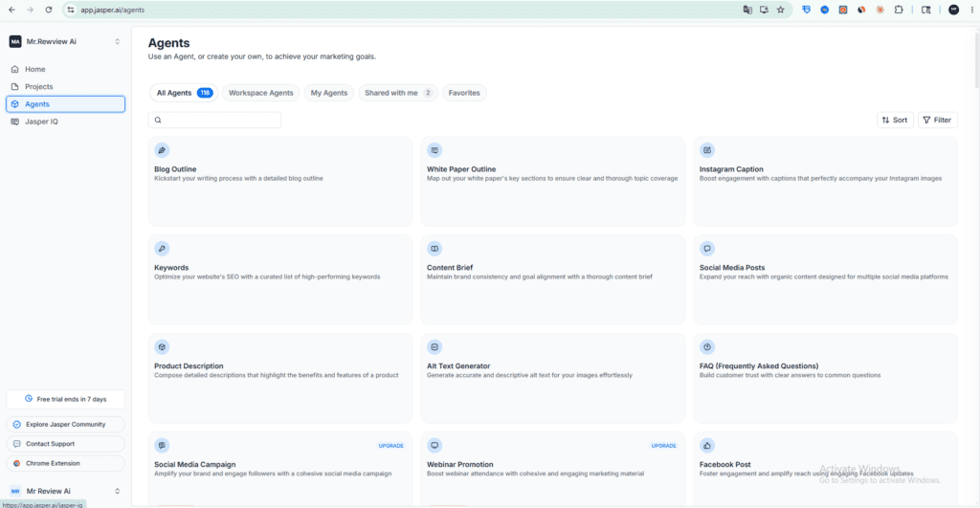Click the forward navigation arrow
Screen dimensions: 980x508
tap(30, 10)
